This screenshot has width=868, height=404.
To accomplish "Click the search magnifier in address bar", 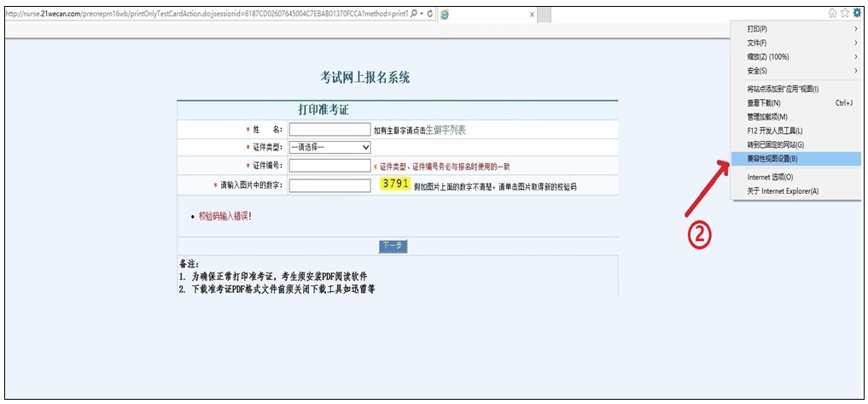I will [414, 15].
